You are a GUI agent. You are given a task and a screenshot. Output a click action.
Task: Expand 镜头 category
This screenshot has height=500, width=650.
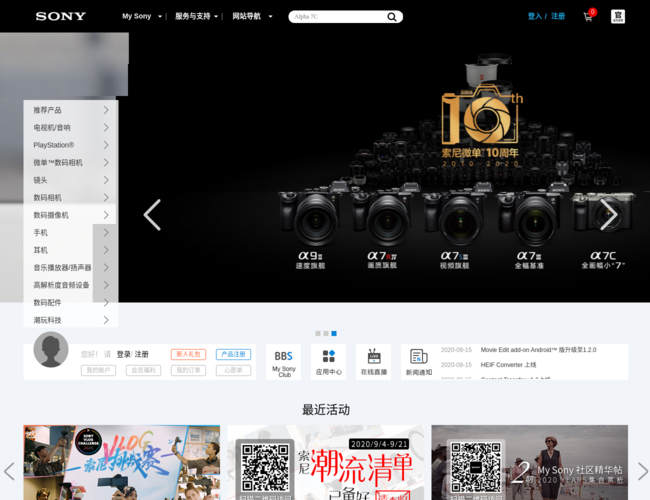[71, 180]
